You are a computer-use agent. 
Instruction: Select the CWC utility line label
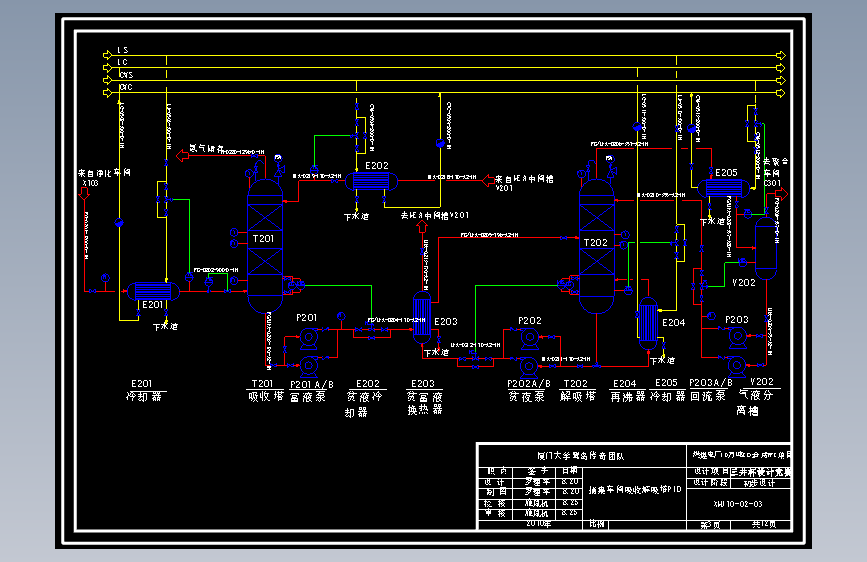tap(126, 87)
